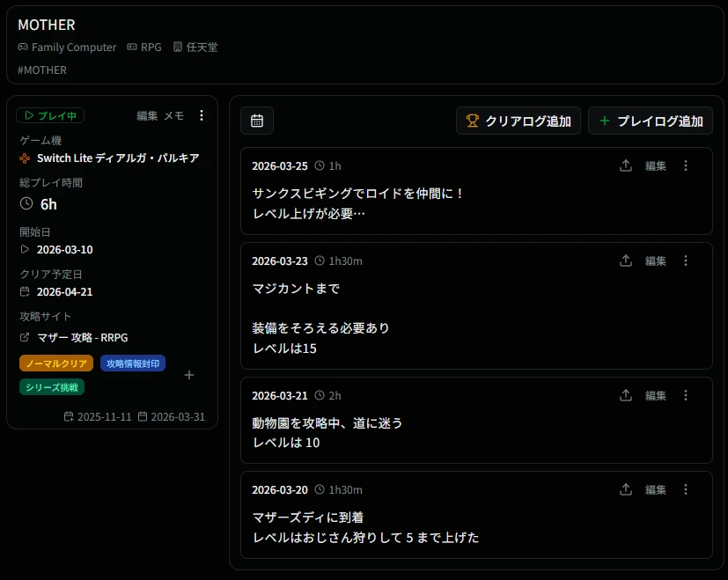Click the gamepad icon beside Family Computer
The height and width of the screenshot is (580, 728).
tap(22, 47)
